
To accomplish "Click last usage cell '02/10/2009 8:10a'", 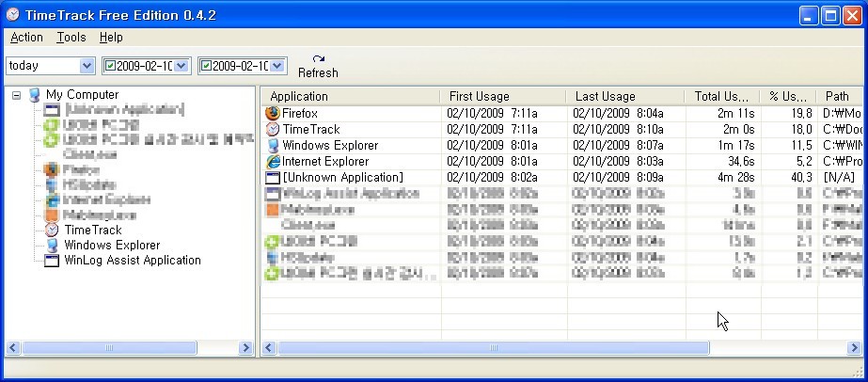I will pos(619,130).
